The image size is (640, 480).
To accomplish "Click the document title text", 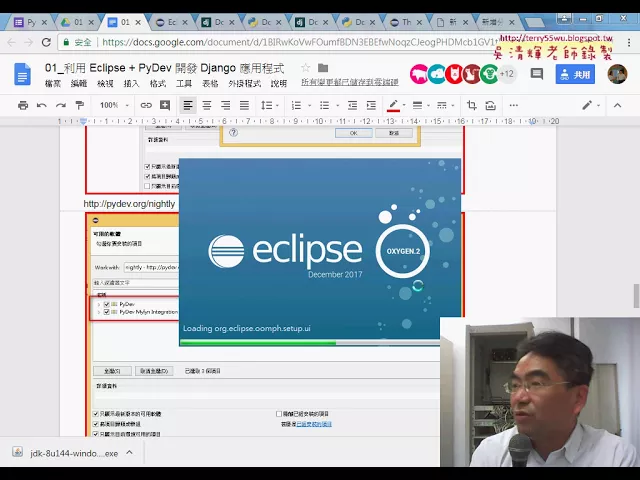I will (x=164, y=68).
